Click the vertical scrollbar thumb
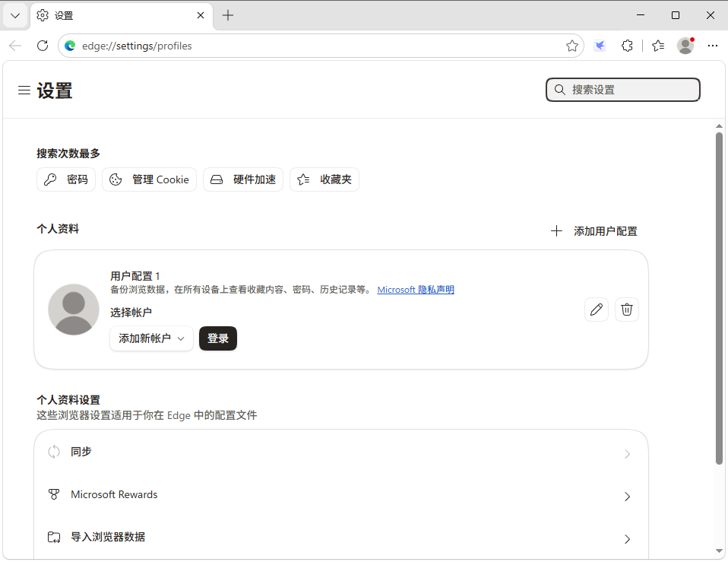 click(719, 298)
